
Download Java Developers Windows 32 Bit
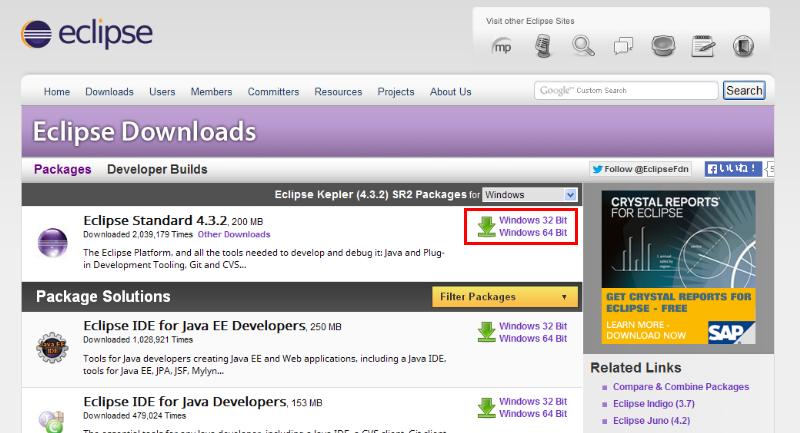coord(533,402)
